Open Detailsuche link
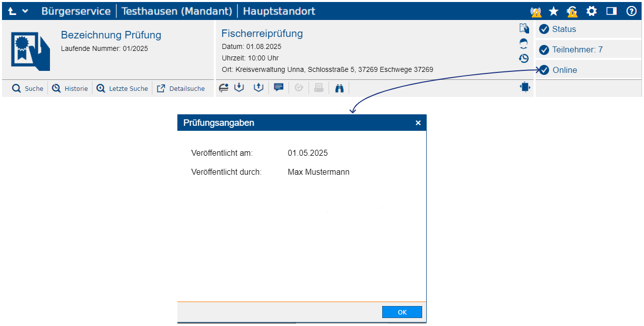The image size is (644, 326). click(181, 88)
